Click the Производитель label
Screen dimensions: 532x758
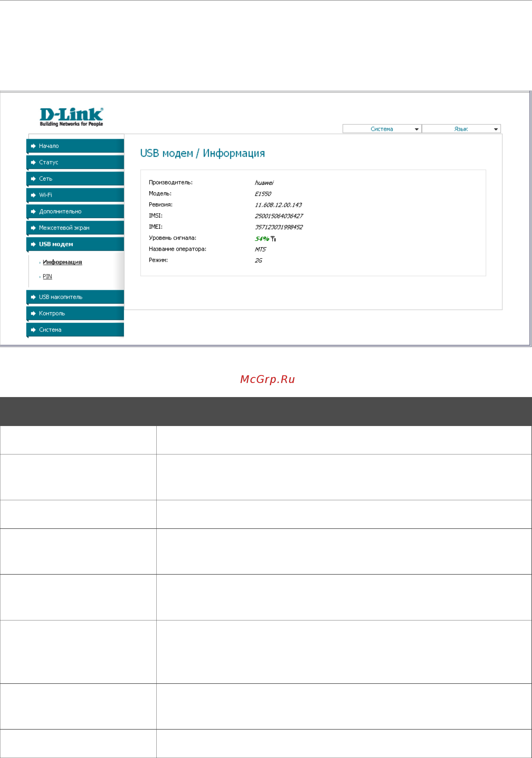point(171,183)
